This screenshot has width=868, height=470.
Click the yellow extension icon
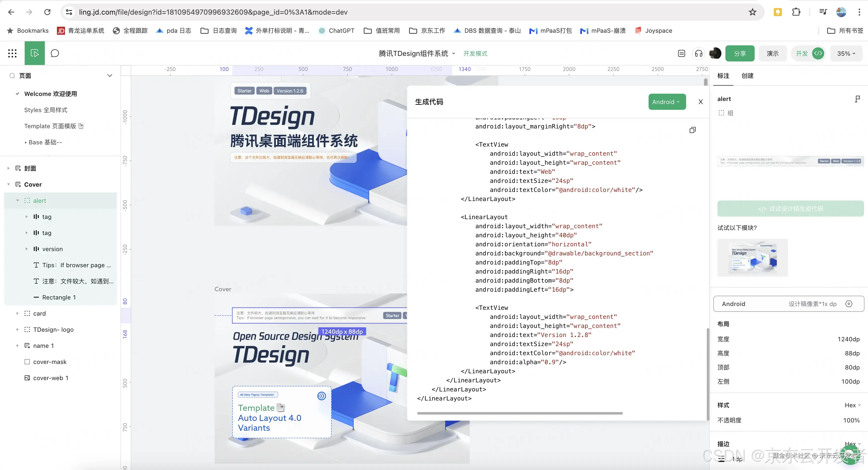[777, 12]
